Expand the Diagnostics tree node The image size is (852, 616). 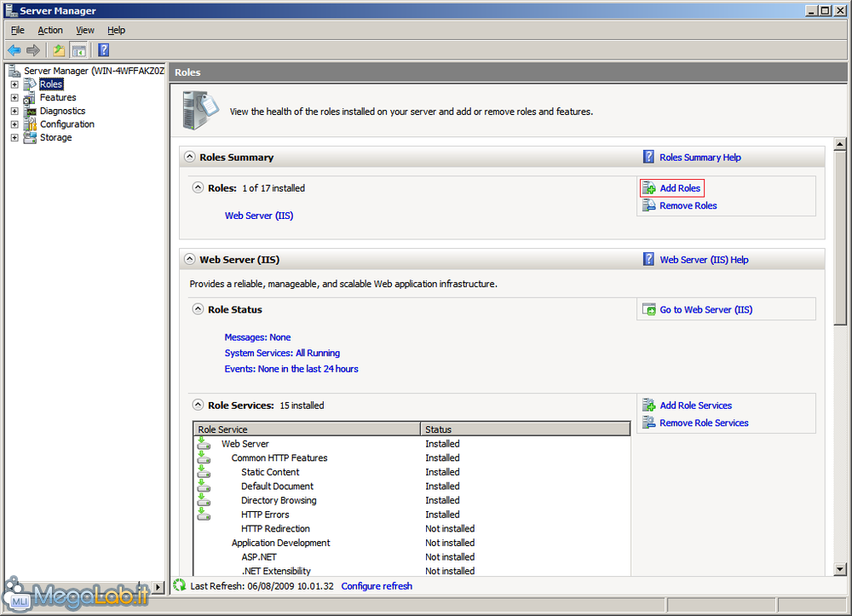pyautogui.click(x=14, y=111)
